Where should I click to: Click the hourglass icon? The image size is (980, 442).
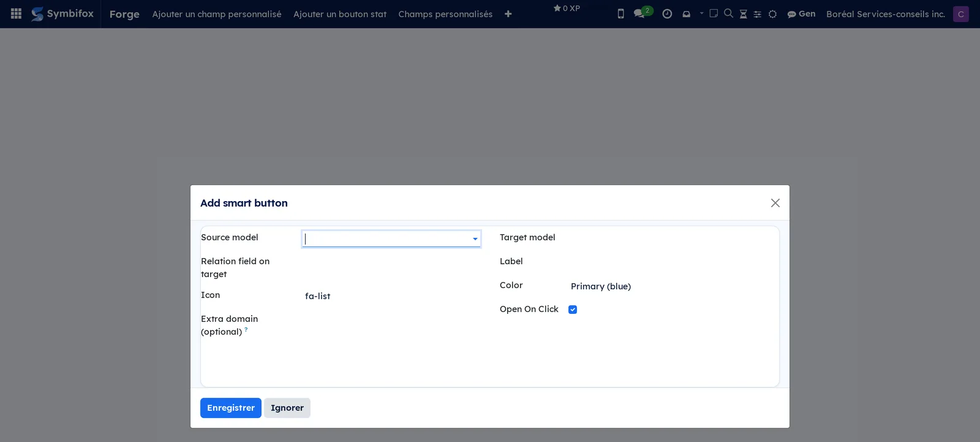[x=743, y=14]
